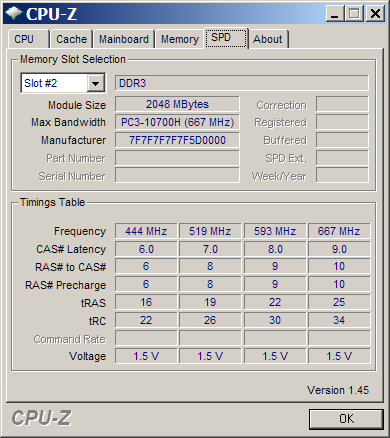Open the About tab
Image resolution: width=390 pixels, height=438 pixels.
[x=268, y=39]
